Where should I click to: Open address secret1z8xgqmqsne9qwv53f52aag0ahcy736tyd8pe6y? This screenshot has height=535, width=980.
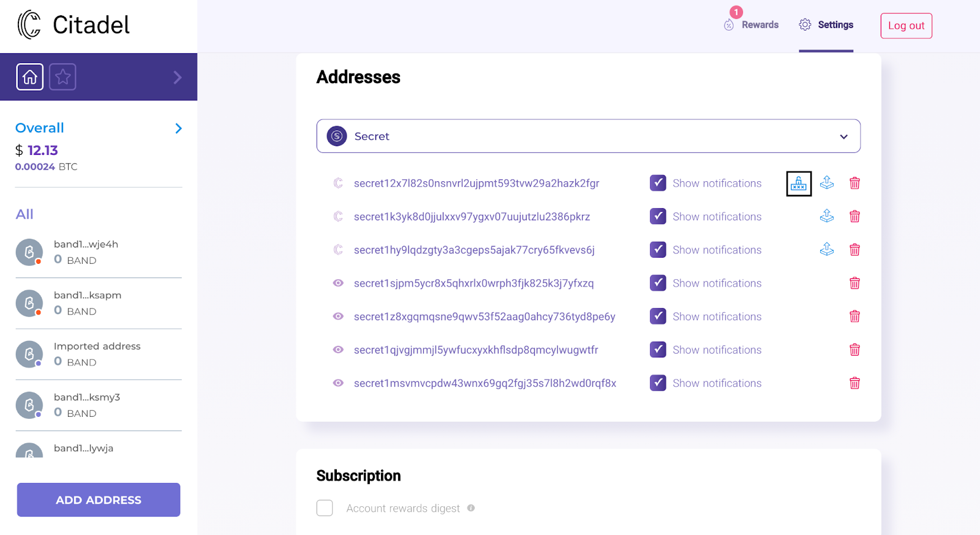click(484, 316)
